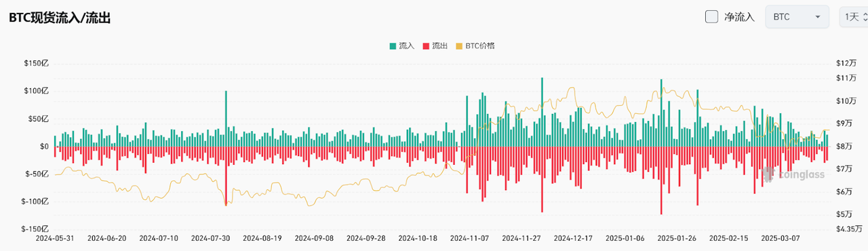This screenshot has height=251, width=868.
Task: Click the $4.35万 price axis label
Action: click(x=849, y=229)
